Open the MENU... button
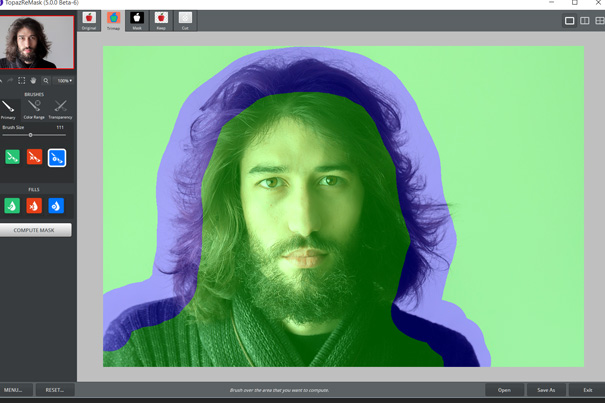Viewport: 605px width, 403px height. click(13, 390)
